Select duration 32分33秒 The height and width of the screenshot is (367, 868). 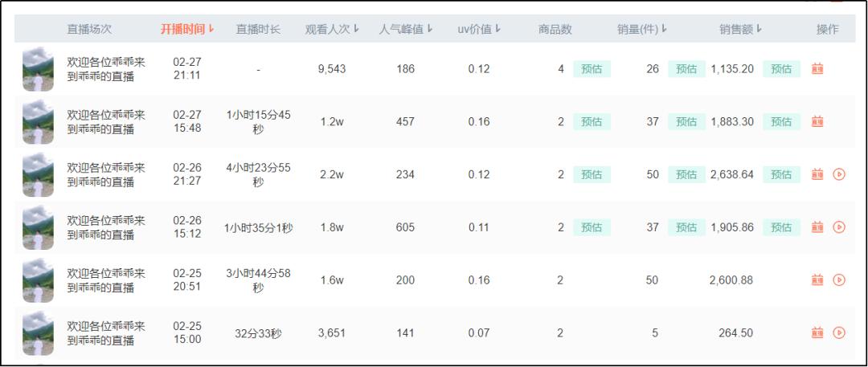pos(259,333)
